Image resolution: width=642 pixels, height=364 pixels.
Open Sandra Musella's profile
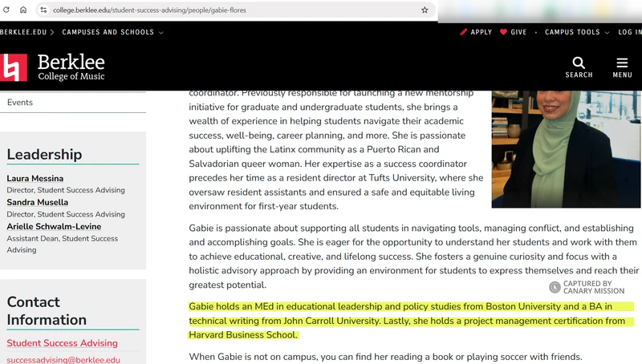pyautogui.click(x=37, y=202)
